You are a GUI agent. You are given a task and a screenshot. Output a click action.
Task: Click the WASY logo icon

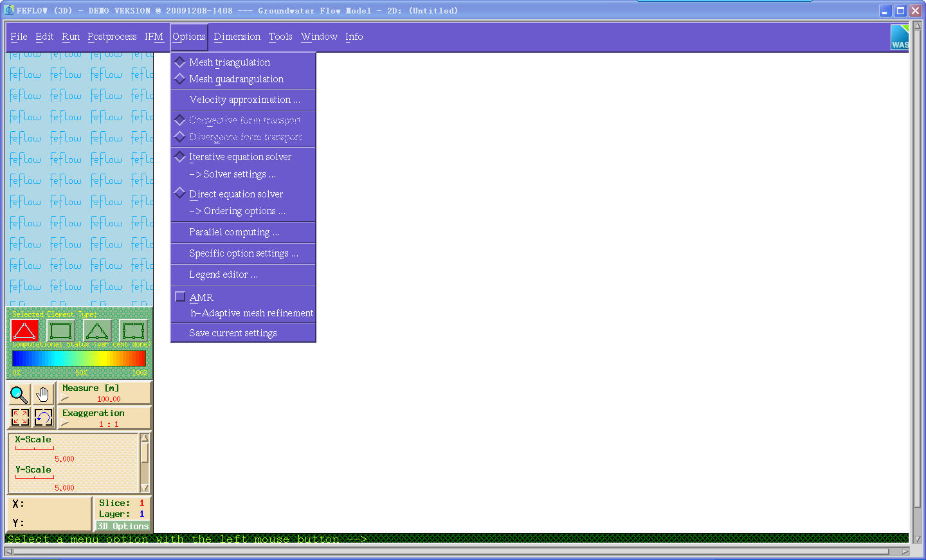[900, 37]
